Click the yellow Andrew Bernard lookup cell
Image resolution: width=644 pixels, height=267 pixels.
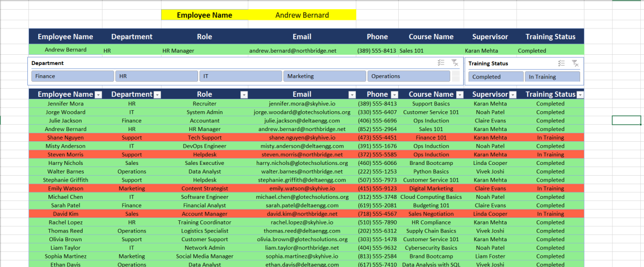(302, 15)
